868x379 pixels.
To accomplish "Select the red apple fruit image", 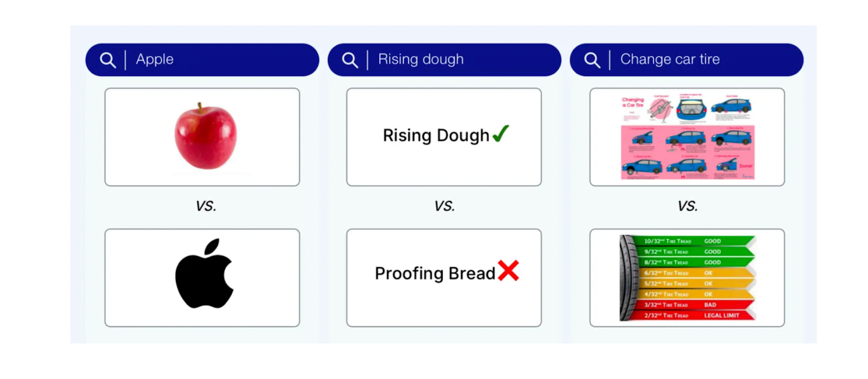I will [x=205, y=137].
